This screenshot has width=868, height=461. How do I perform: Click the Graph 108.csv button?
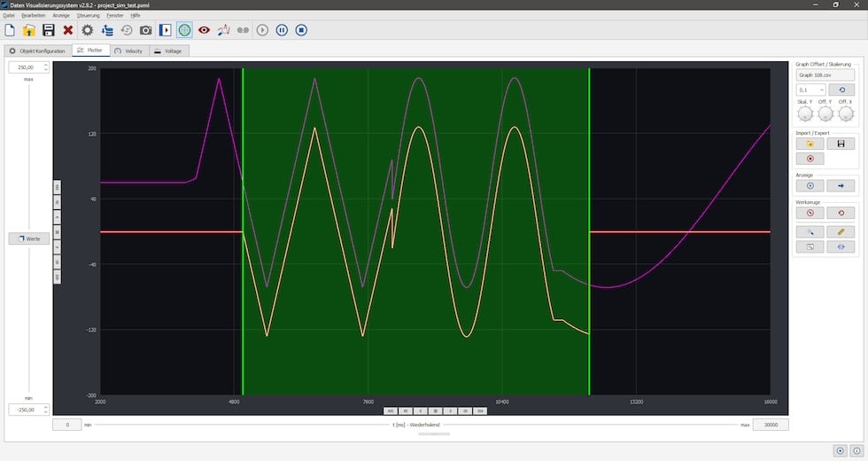tap(825, 75)
